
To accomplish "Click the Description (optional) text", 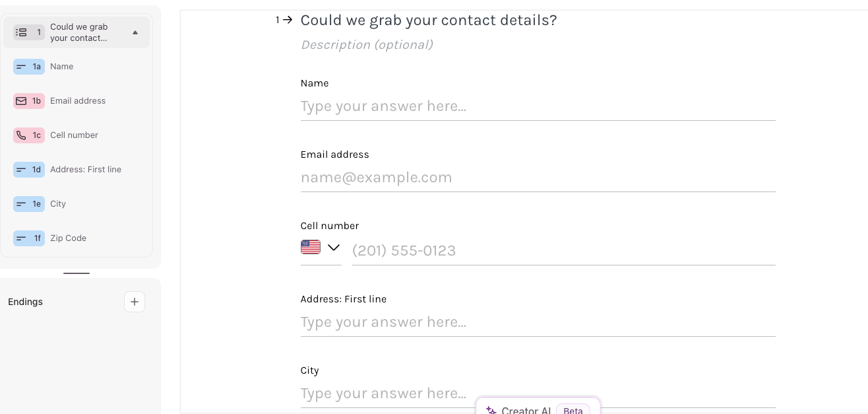I will pyautogui.click(x=367, y=45).
